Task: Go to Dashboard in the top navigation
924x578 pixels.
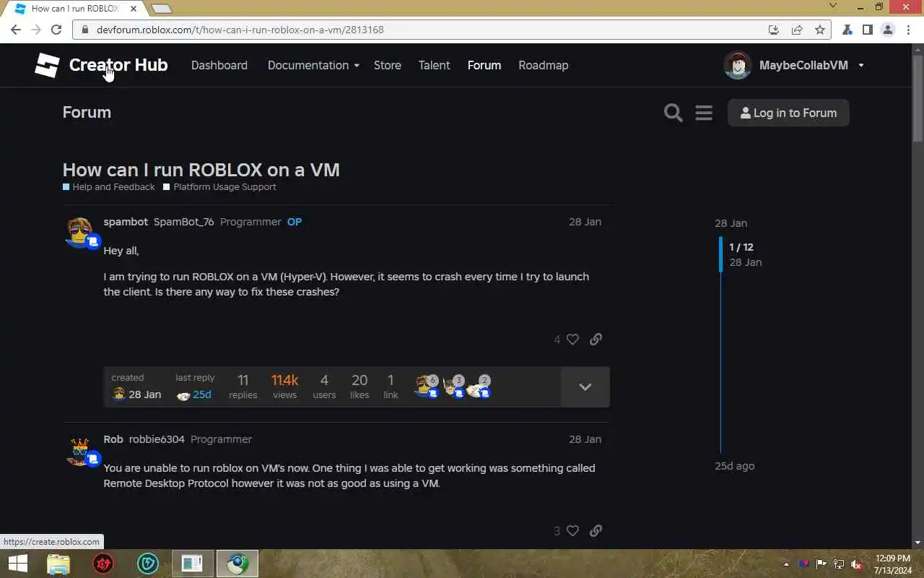Action: 219,65
